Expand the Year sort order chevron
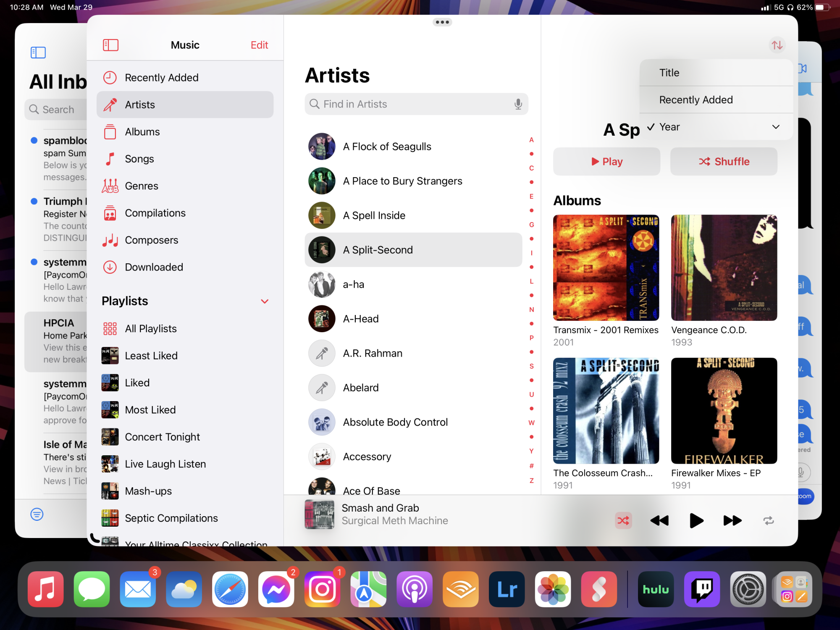Viewport: 840px width, 630px height. 776,127
